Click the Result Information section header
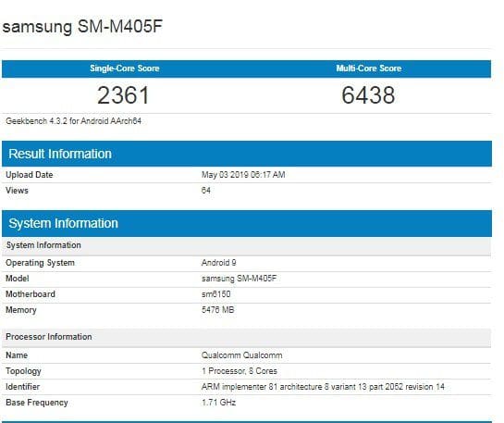Image resolution: width=504 pixels, height=423 pixels. pos(247,154)
